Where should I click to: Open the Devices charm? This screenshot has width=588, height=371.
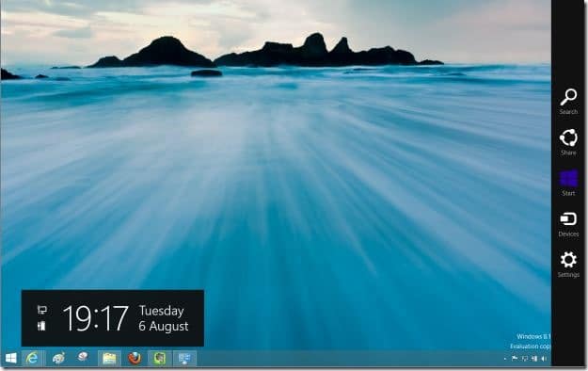coord(568,224)
